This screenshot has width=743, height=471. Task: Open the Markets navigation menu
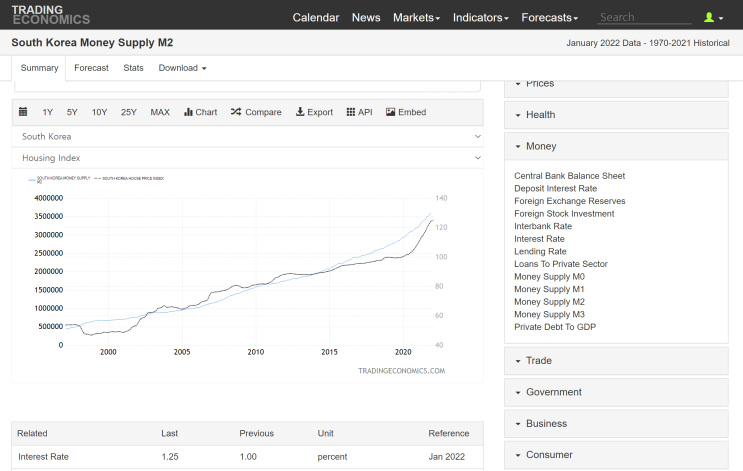[417, 18]
